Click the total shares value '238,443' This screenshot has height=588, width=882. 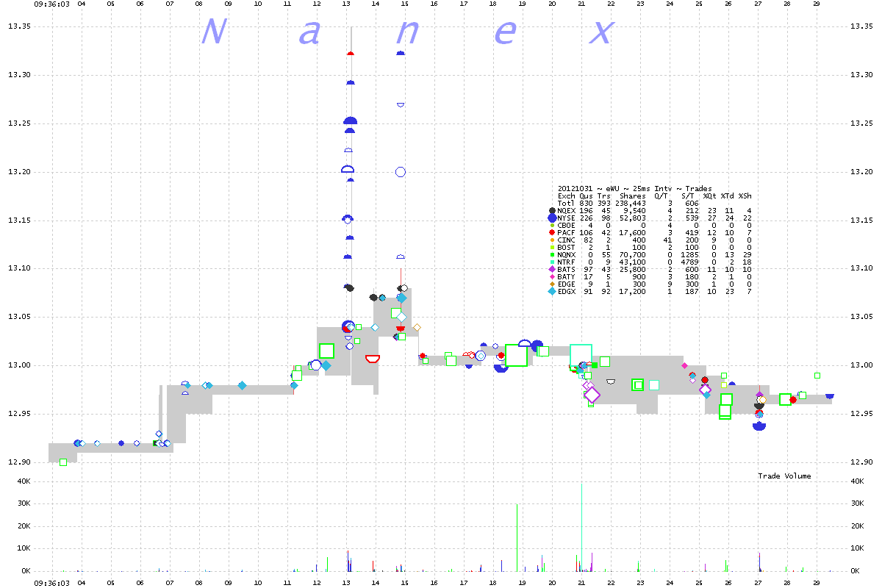coord(631,204)
